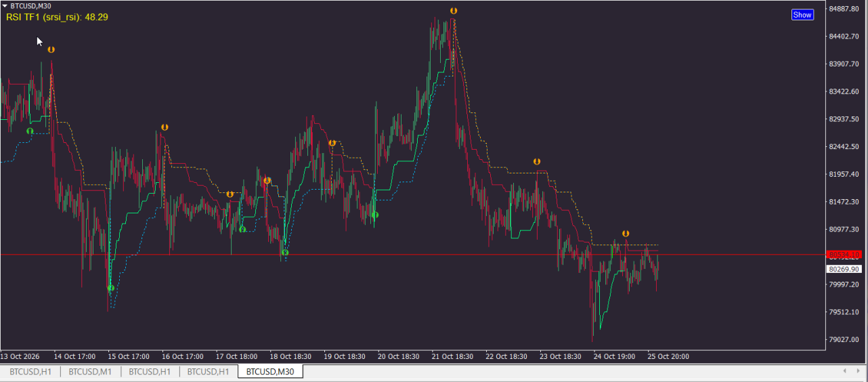Toggle the blue Show button
Viewport: 868px width, 382px height.
tap(802, 15)
